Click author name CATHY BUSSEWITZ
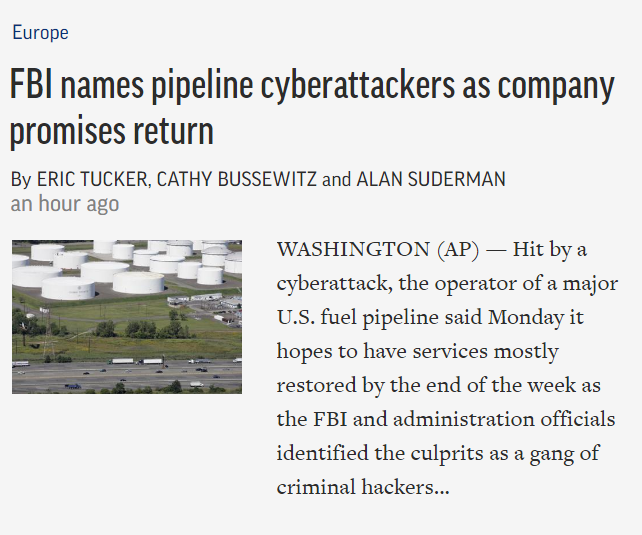The image size is (642, 535). tap(236, 179)
